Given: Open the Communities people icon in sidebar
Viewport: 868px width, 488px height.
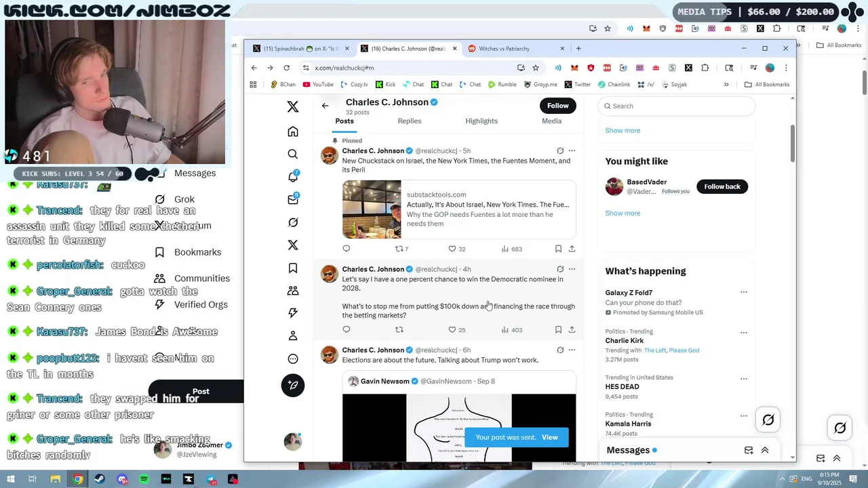Looking at the screenshot, I should tap(293, 290).
